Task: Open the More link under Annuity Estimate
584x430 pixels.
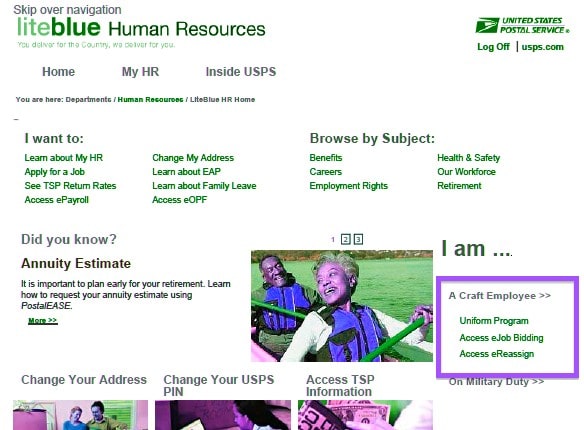Action: 43,321
